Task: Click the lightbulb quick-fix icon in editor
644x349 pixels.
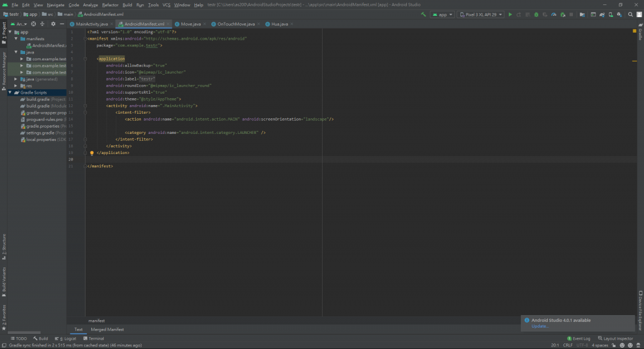Action: pyautogui.click(x=92, y=153)
